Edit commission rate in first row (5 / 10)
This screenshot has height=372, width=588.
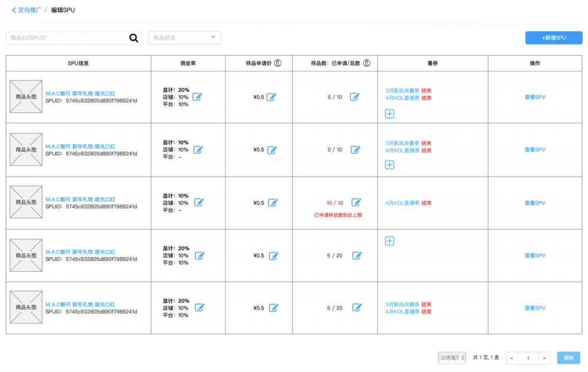pos(197,97)
